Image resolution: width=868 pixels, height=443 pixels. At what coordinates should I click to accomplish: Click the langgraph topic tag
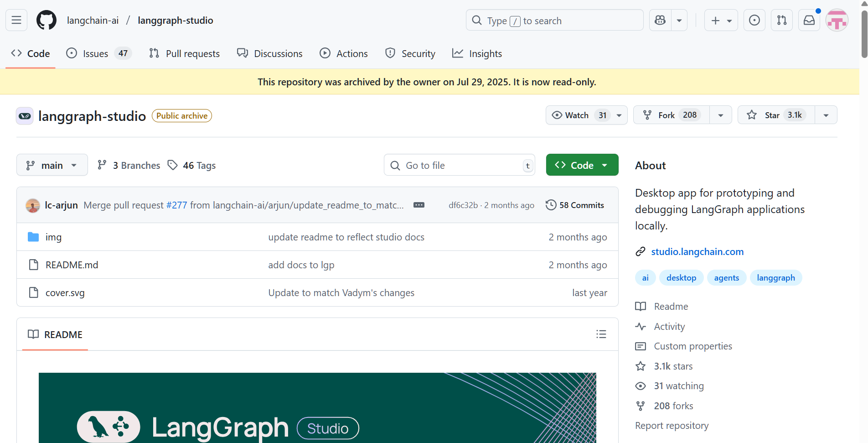[775, 278]
